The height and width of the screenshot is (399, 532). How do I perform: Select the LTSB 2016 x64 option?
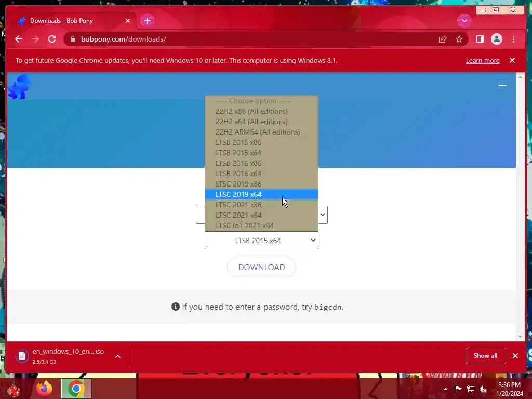[262, 174]
